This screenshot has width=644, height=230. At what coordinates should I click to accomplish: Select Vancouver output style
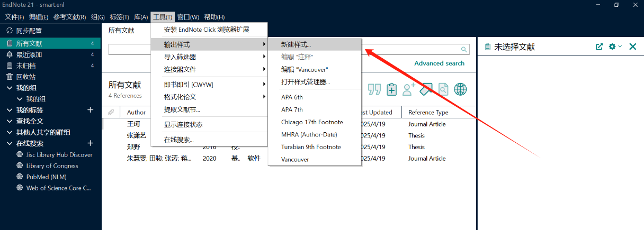[315, 159]
